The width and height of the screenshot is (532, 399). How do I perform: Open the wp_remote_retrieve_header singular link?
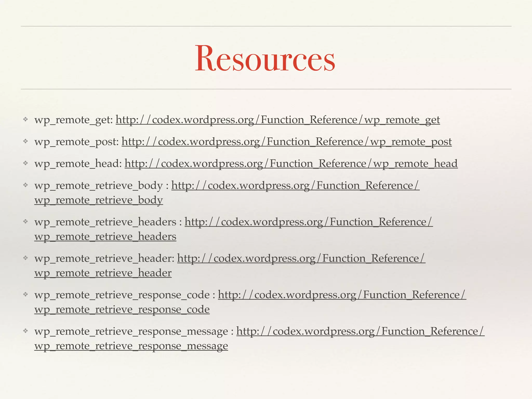[x=301, y=259]
